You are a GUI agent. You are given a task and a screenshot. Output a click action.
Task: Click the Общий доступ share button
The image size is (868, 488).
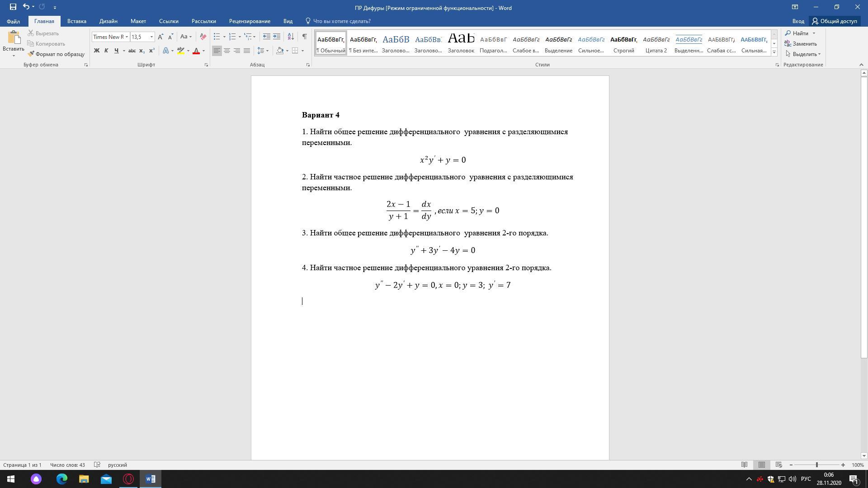coord(834,21)
